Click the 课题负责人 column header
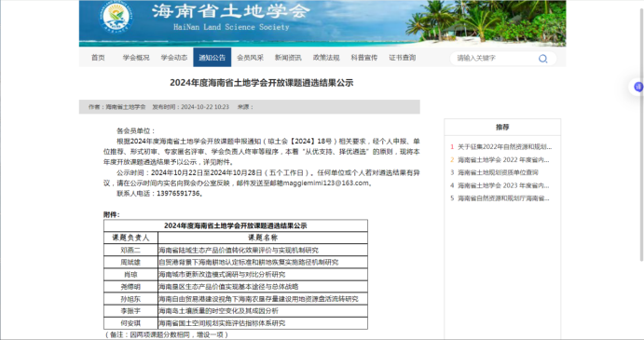Screen dimensions: 644x340 tap(130, 238)
